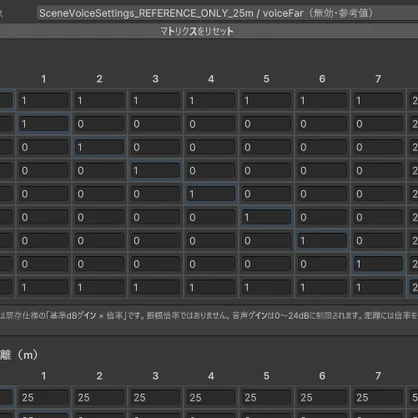Edit last multiplier row's cell under column 6
The image size is (418, 418).
[322, 287]
